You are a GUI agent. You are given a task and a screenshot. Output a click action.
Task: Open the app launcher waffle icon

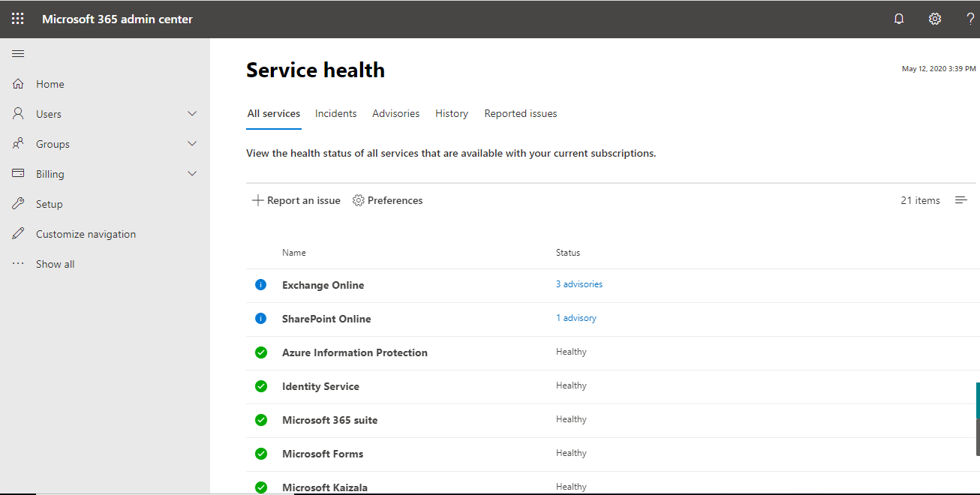point(18,19)
